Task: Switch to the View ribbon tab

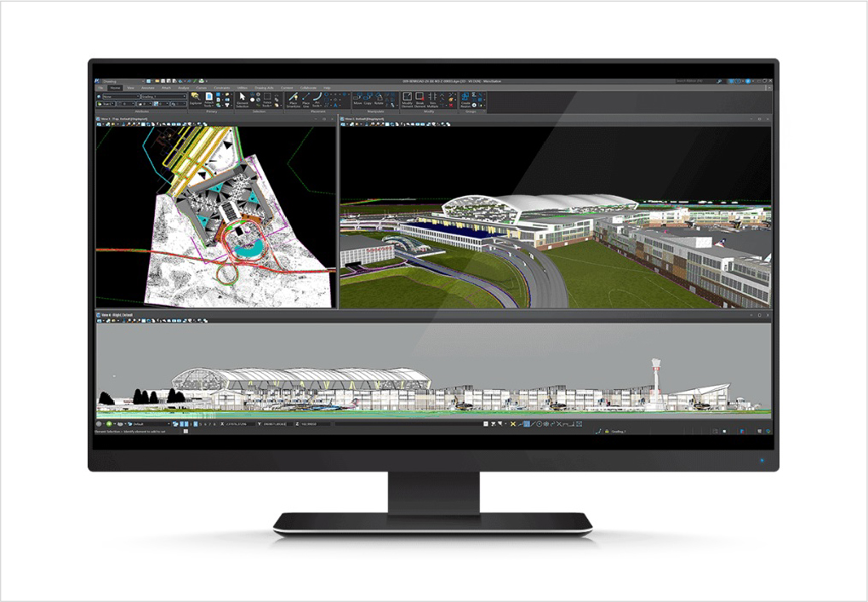Action: tap(128, 88)
